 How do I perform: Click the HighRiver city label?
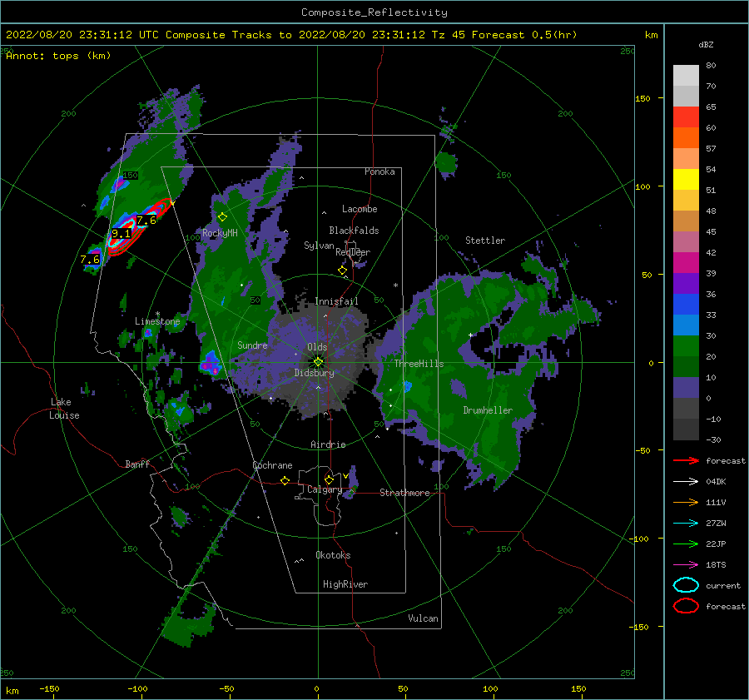point(345,584)
